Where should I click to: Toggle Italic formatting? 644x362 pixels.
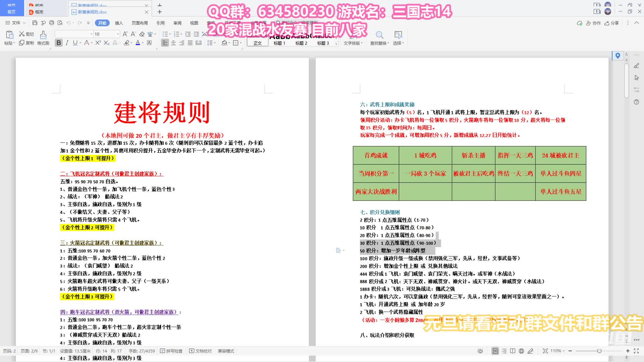[67, 43]
